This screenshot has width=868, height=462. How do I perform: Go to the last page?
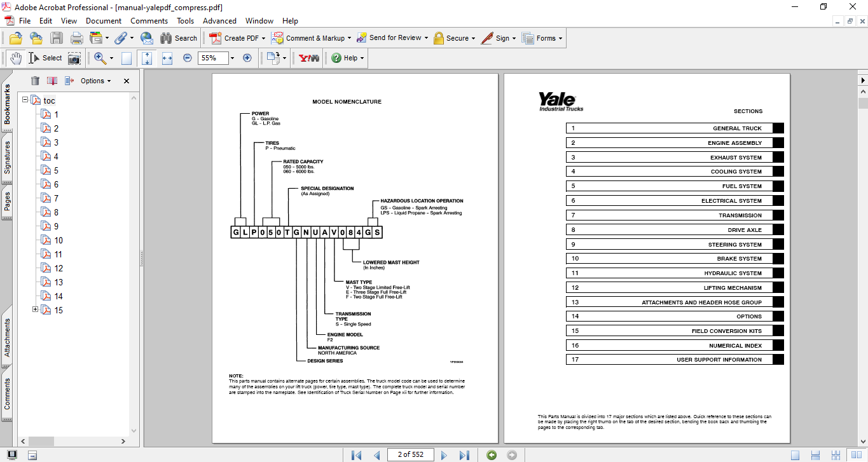tap(464, 455)
